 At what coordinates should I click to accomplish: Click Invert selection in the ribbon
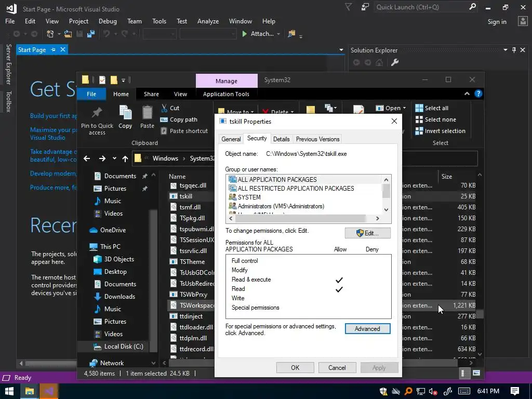coord(441,131)
